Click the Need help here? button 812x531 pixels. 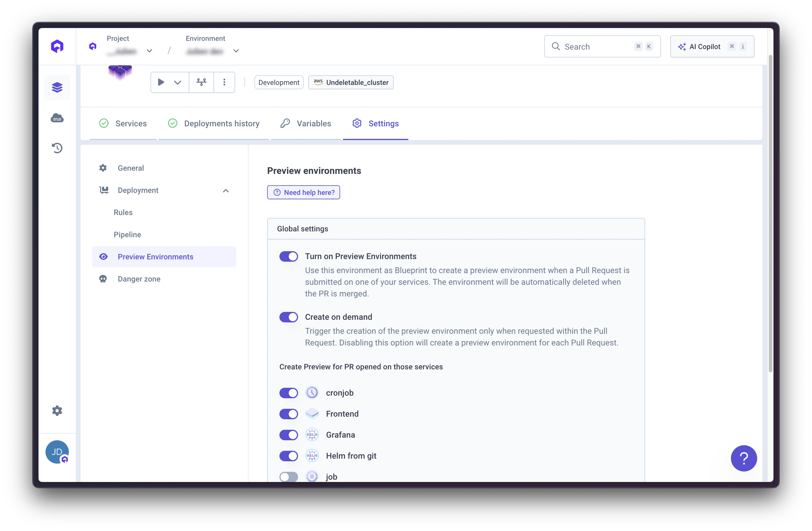point(303,193)
